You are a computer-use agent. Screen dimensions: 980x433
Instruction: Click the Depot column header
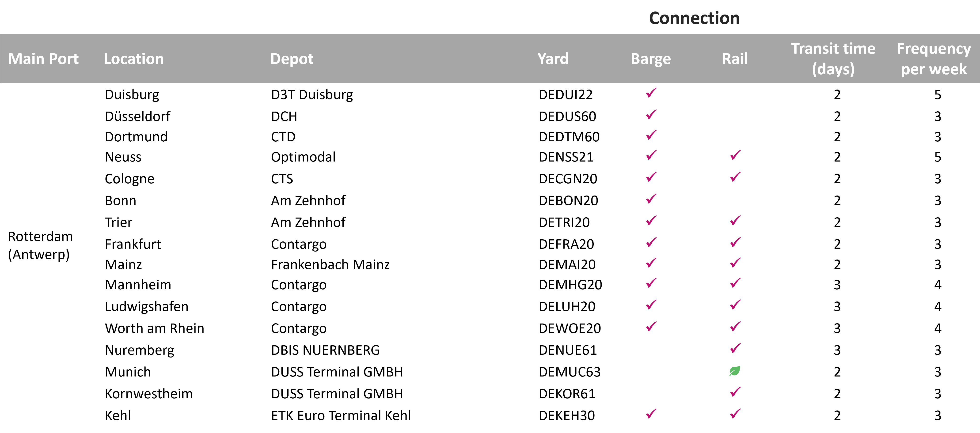[292, 59]
